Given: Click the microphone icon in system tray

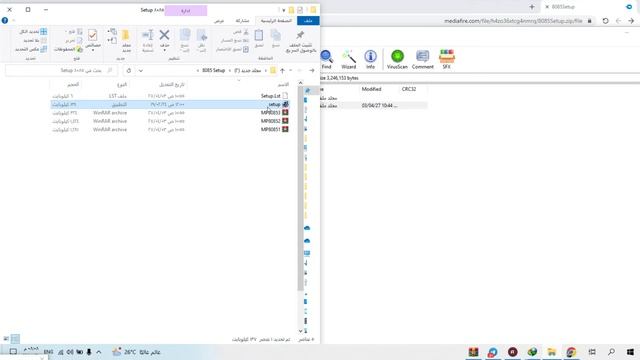Looking at the screenshot, I should pyautogui.click(x=89, y=352).
